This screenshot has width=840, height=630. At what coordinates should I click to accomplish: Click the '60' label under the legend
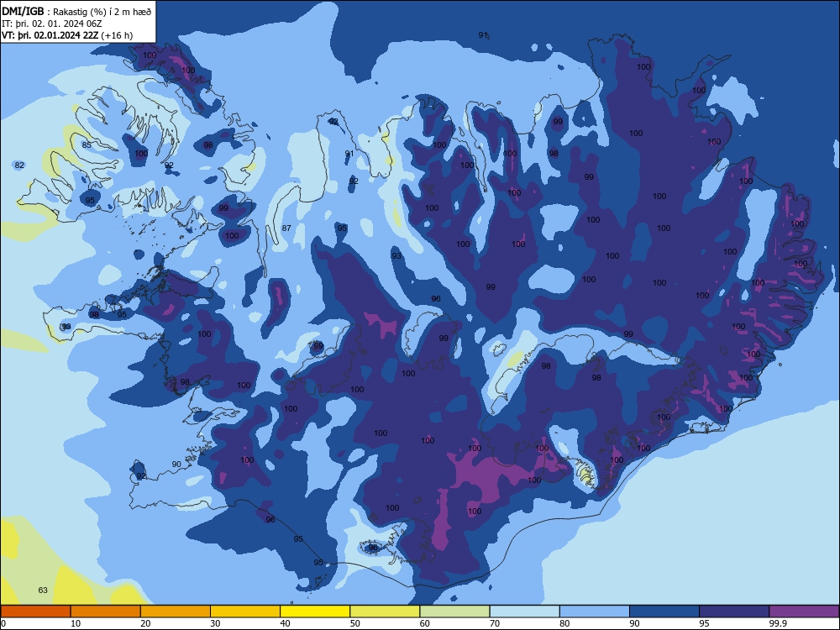[425, 623]
